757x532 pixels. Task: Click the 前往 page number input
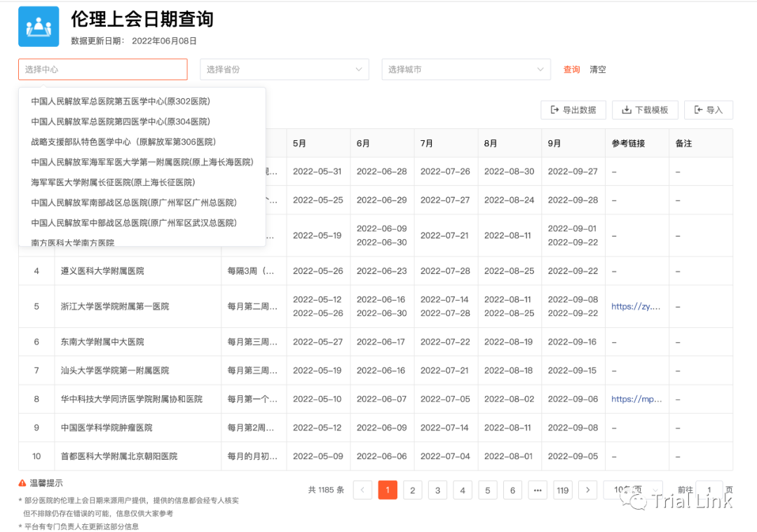coord(709,490)
